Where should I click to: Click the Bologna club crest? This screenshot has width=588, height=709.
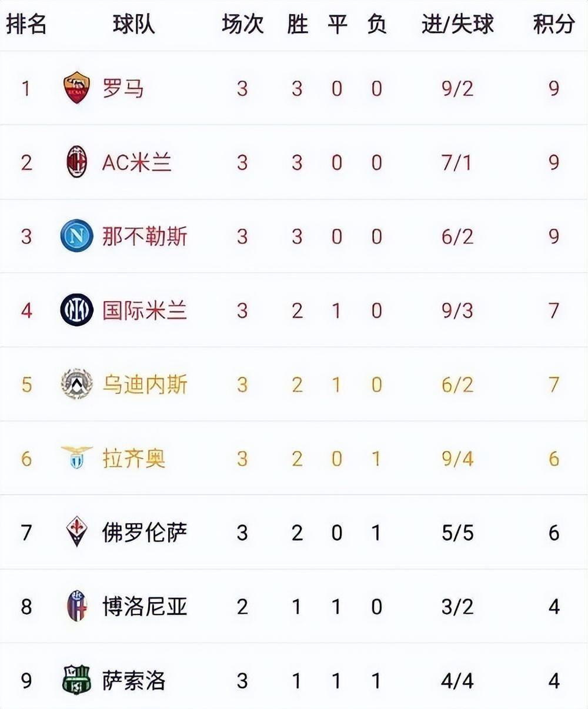click(76, 606)
